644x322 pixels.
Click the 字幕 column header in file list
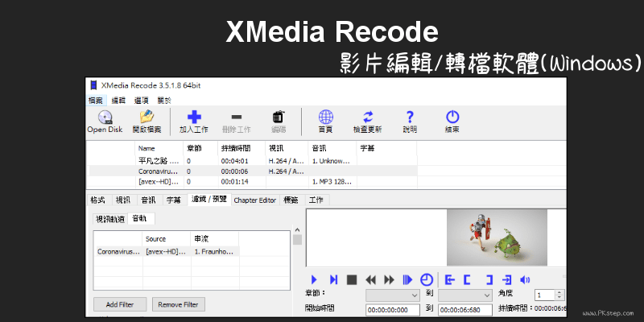coord(386,148)
